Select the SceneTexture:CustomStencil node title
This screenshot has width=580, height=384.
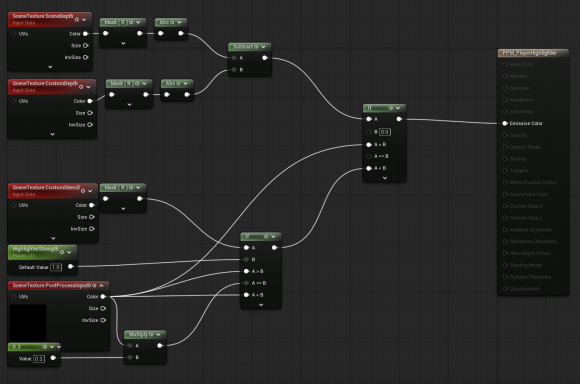coord(46,188)
